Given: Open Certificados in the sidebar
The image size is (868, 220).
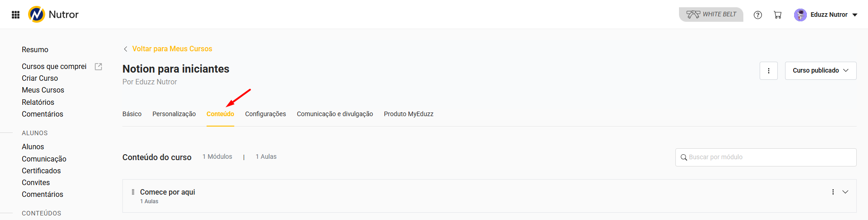Looking at the screenshot, I should 41,171.
